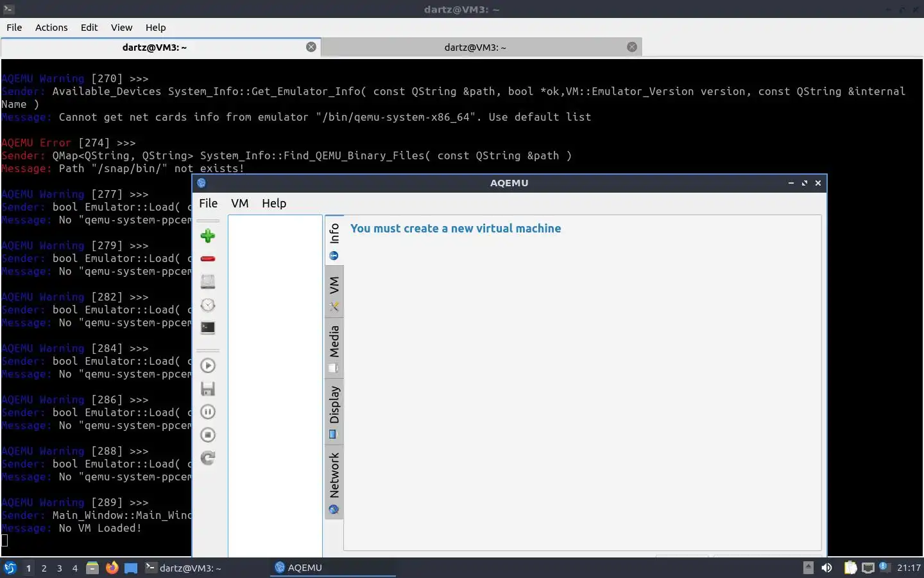Open the Help menu in AQEMU
924x578 pixels.
(274, 203)
